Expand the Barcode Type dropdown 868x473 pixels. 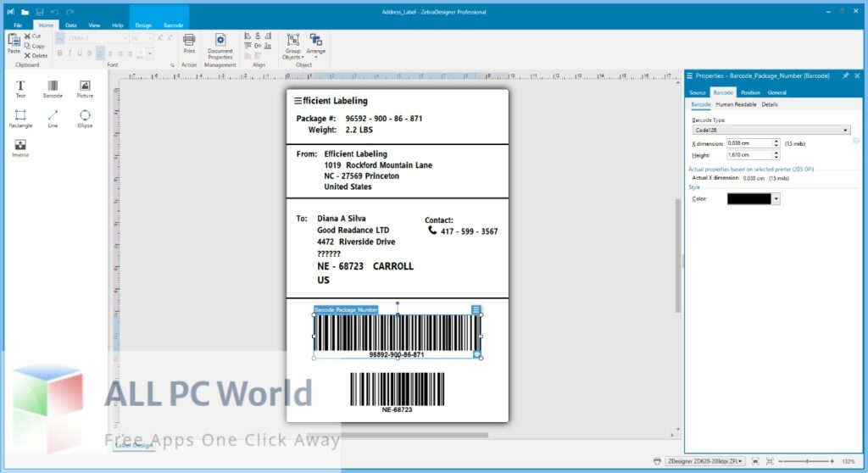pyautogui.click(x=846, y=130)
